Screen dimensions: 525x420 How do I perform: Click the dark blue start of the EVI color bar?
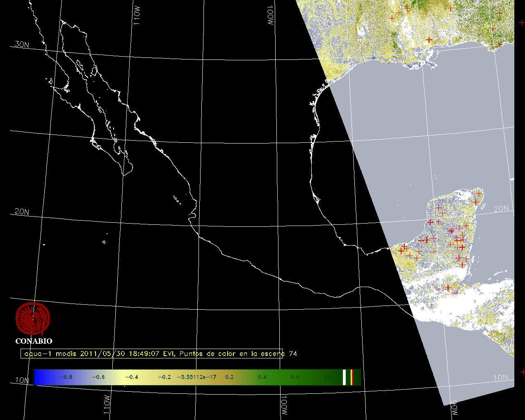39,377
